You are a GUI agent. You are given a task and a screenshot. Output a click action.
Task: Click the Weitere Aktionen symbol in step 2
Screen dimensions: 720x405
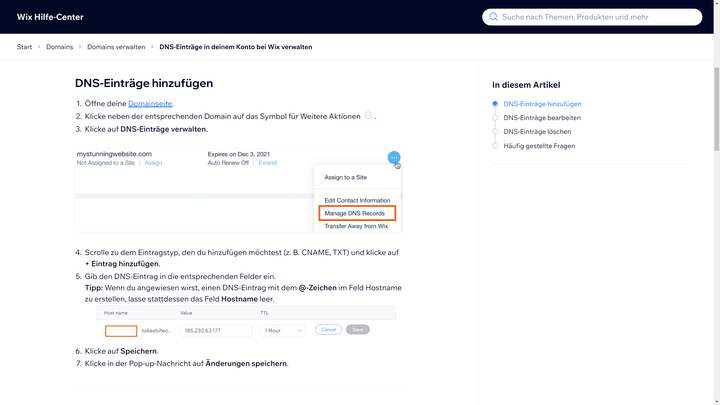368,116
